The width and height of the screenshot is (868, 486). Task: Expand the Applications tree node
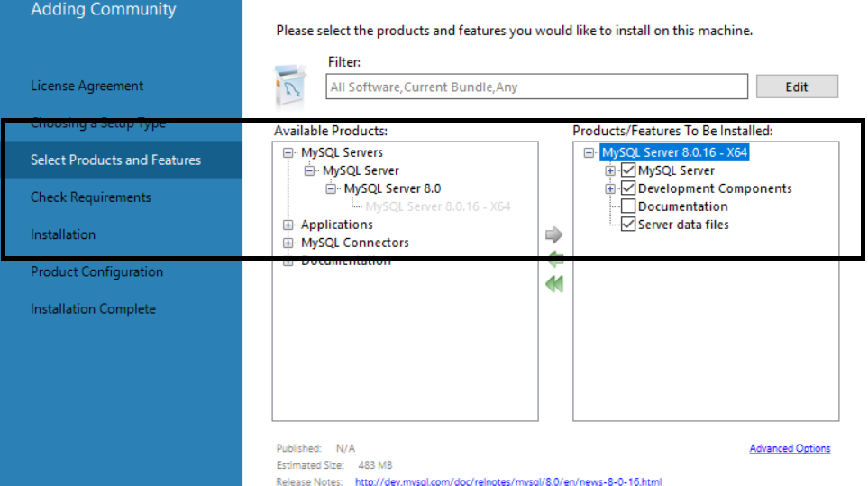point(288,225)
